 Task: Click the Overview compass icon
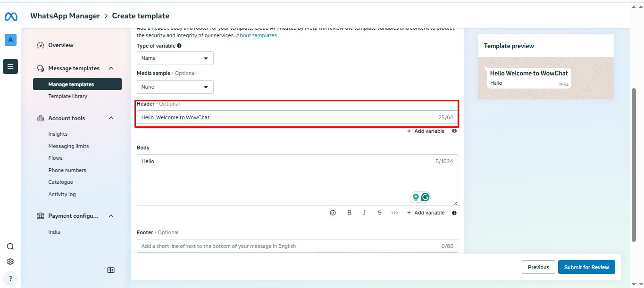pos(41,45)
